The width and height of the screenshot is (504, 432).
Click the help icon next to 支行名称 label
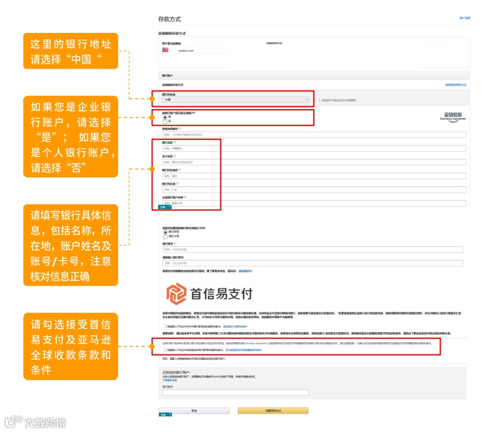(x=175, y=156)
